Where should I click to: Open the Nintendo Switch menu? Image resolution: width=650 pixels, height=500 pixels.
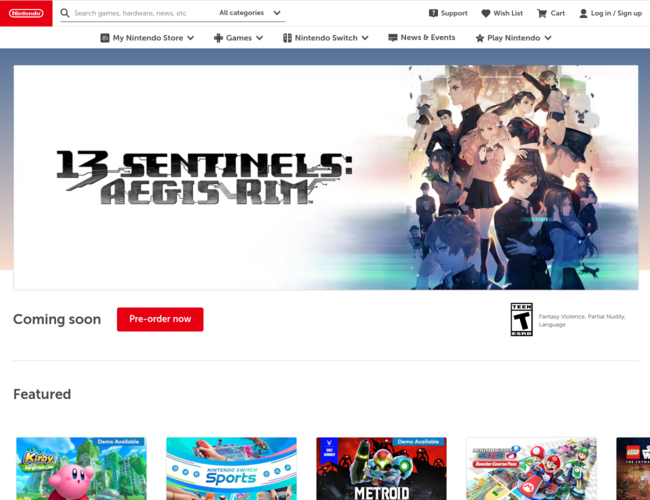coord(326,38)
